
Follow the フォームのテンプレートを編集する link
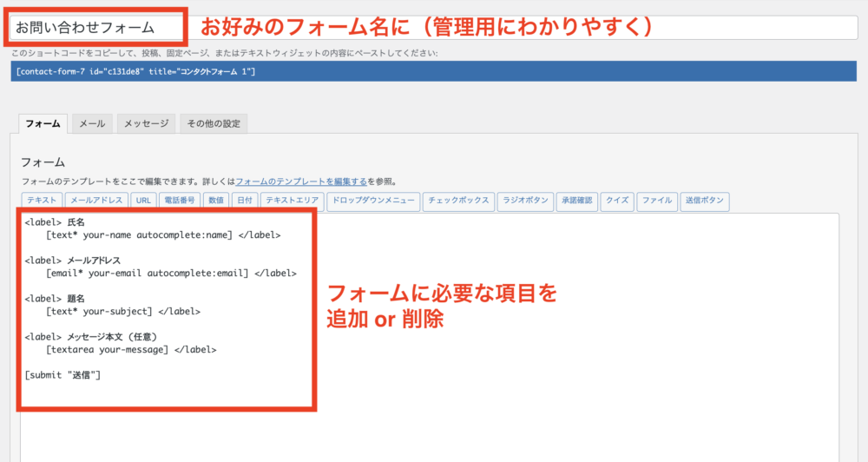(301, 181)
